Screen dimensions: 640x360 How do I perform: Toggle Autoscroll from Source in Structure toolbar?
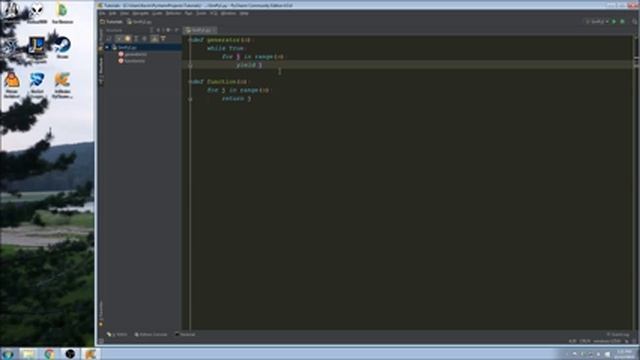(163, 38)
